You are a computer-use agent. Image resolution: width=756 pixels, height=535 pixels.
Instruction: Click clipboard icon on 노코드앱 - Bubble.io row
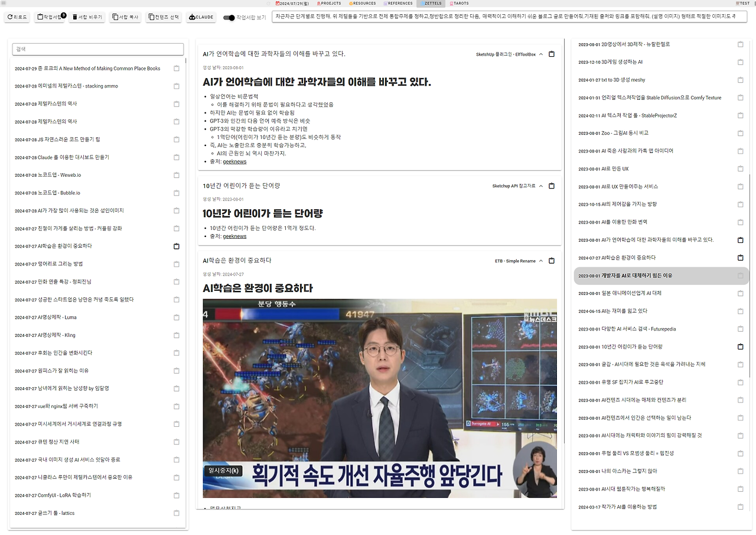pyautogui.click(x=177, y=193)
